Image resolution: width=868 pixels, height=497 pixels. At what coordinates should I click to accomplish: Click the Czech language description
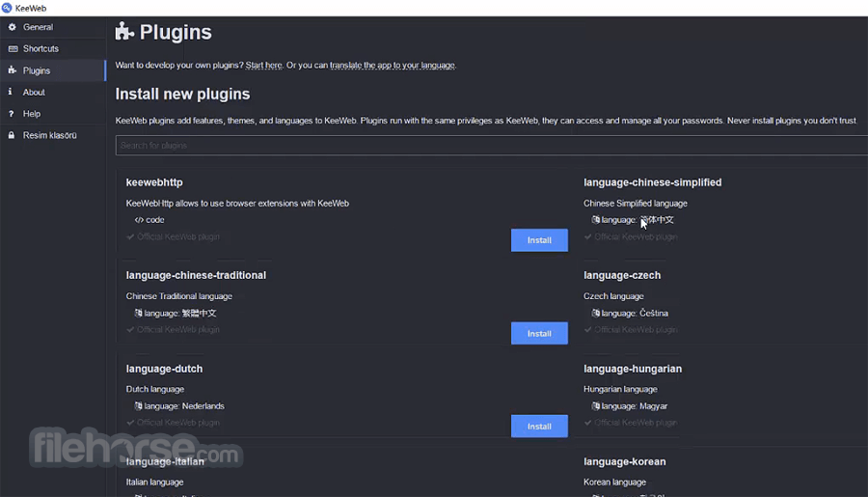(613, 296)
